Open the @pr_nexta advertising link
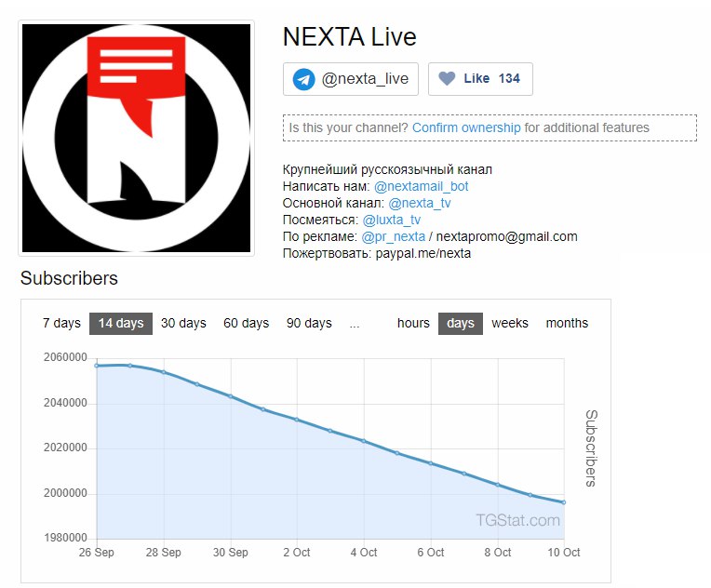The image size is (711, 588). click(x=393, y=236)
